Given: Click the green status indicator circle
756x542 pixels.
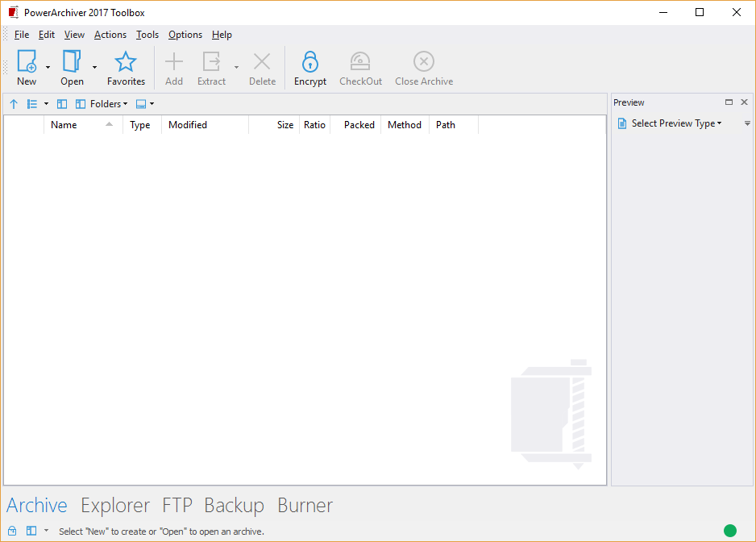Looking at the screenshot, I should (730, 531).
